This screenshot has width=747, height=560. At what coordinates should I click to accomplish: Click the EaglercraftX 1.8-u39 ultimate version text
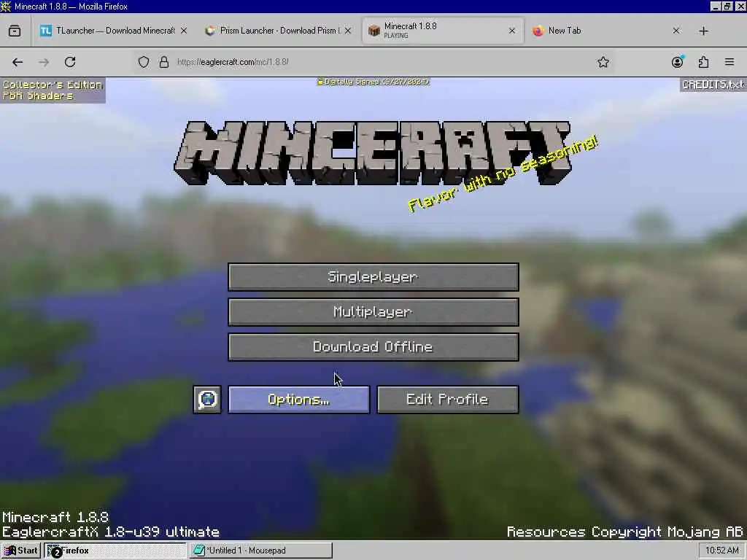[111, 532]
